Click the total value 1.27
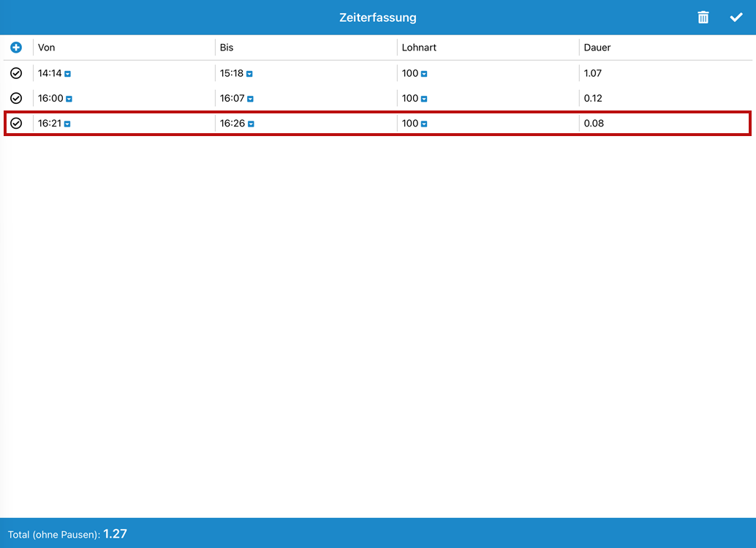The height and width of the screenshot is (548, 756). point(115,533)
